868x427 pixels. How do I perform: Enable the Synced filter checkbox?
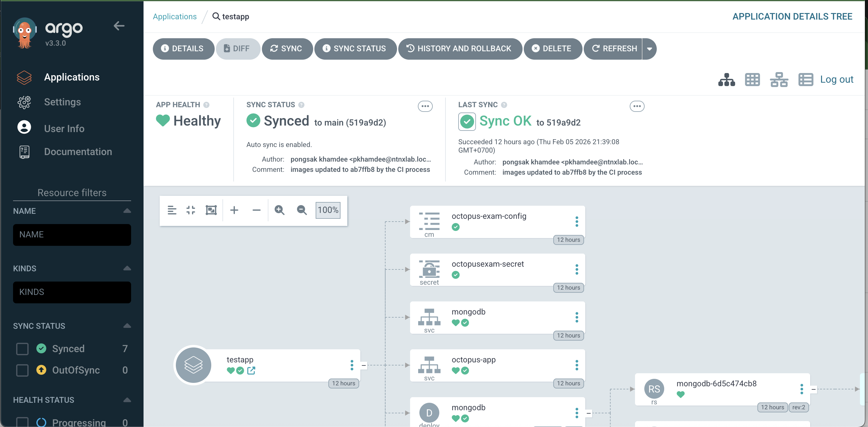point(22,348)
